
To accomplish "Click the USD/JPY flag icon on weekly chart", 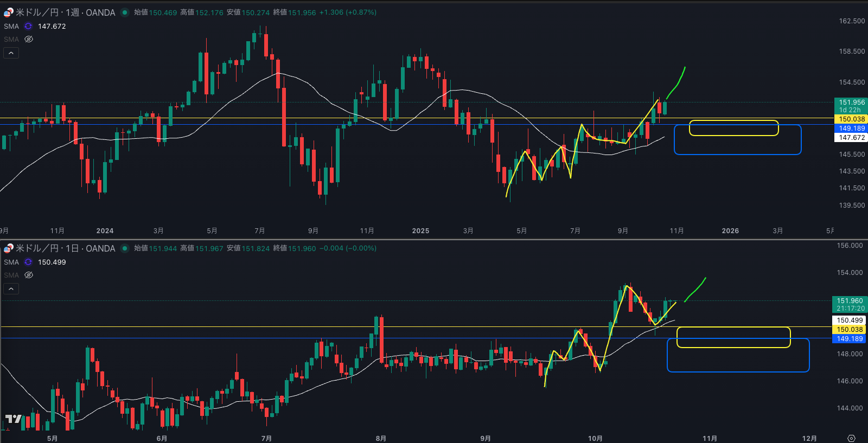I will pyautogui.click(x=8, y=12).
